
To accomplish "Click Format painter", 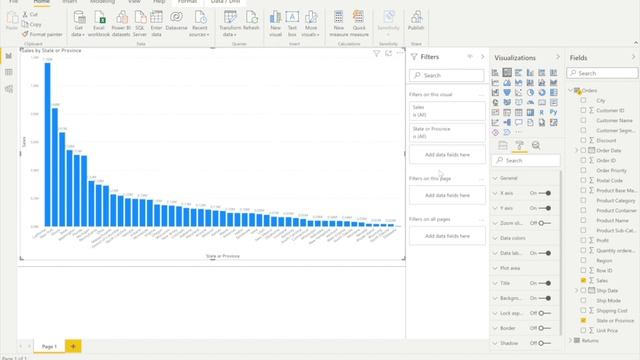I will pos(42,35).
